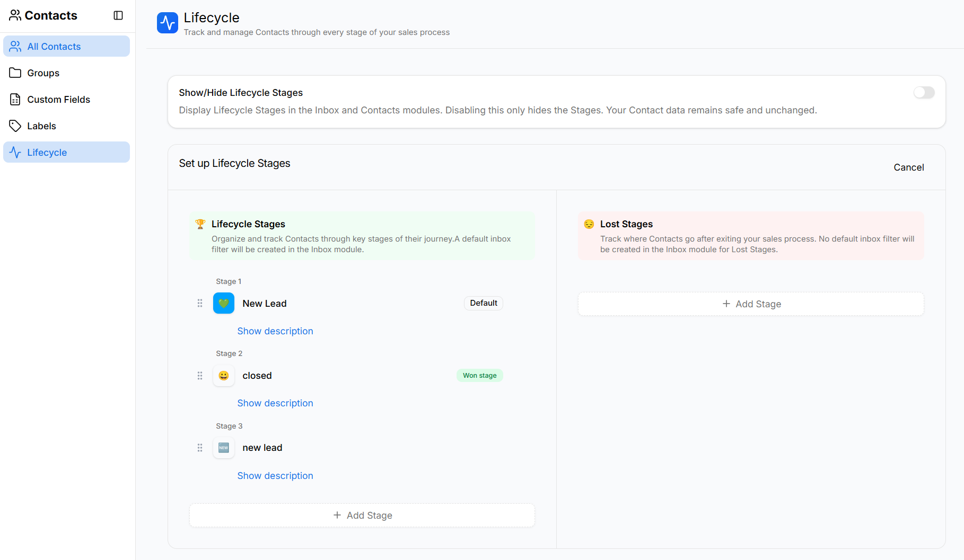Click the Labels tag icon
This screenshot has width=964, height=560.
click(x=15, y=126)
